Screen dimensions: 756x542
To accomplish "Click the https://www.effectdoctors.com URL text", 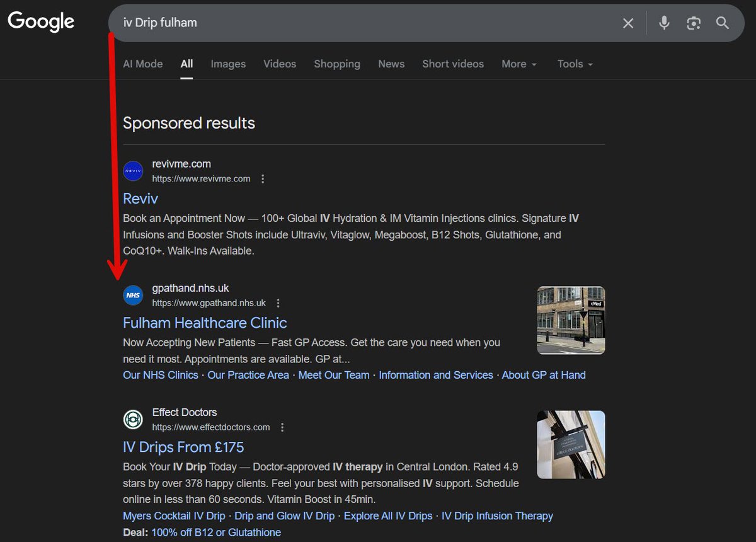I will point(211,427).
